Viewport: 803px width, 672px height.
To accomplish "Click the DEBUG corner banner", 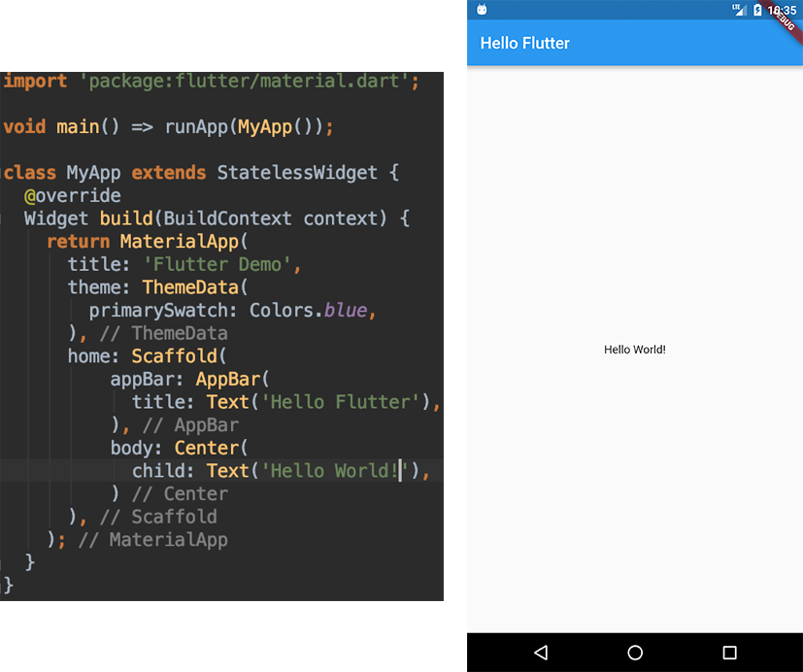I will point(784,19).
